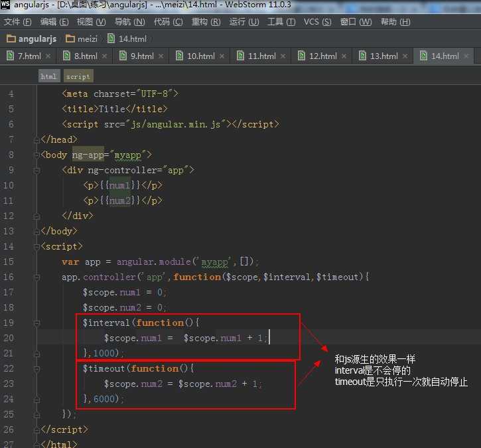This screenshot has width=481, height=448.
Task: Click the 'myapp' string on line 15
Action: pyautogui.click(x=214, y=261)
